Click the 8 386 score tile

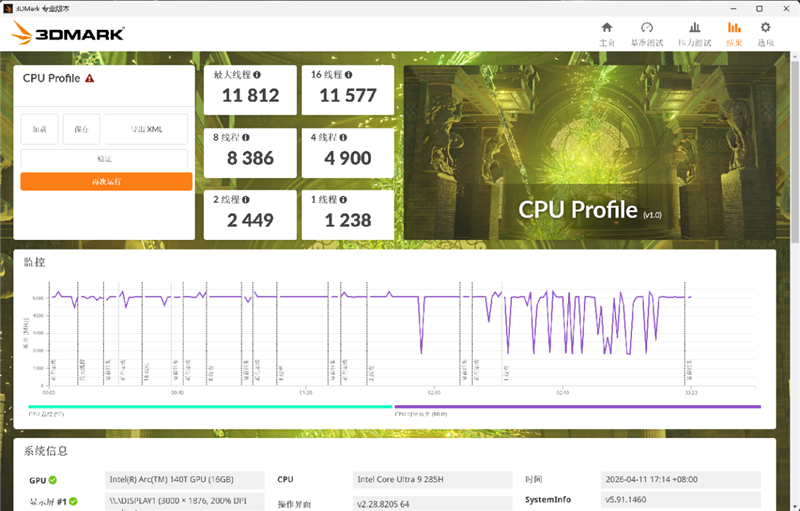coord(250,153)
